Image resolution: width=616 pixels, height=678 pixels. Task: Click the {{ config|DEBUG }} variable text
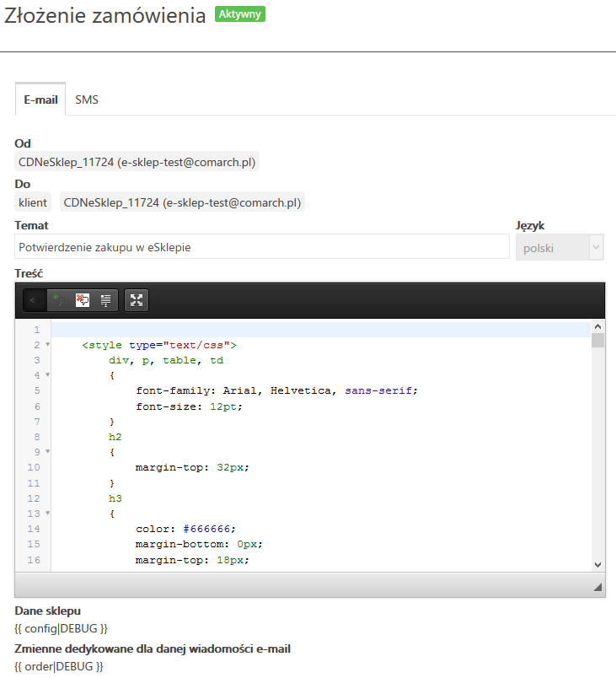[x=62, y=628]
